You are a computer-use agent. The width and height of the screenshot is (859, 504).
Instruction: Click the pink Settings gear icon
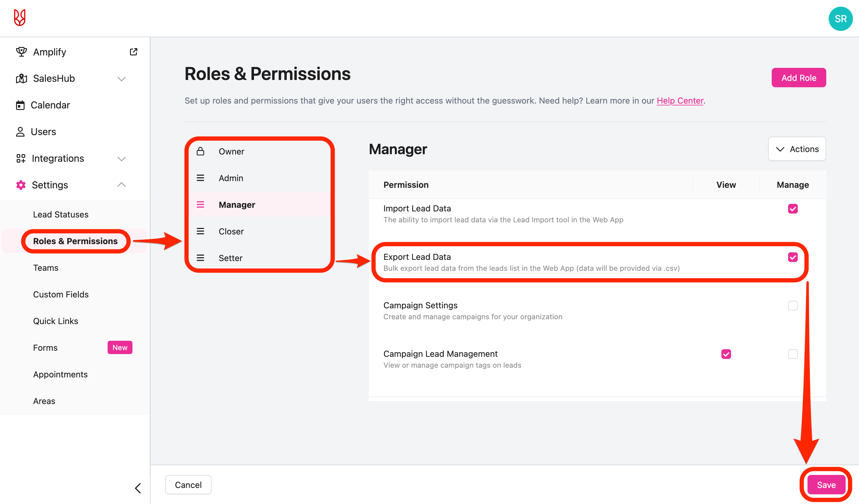[x=21, y=185]
